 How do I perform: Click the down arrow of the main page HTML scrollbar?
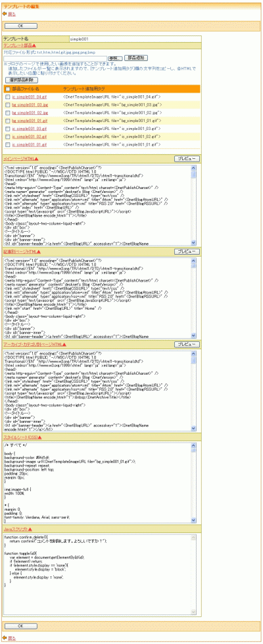coord(194,243)
